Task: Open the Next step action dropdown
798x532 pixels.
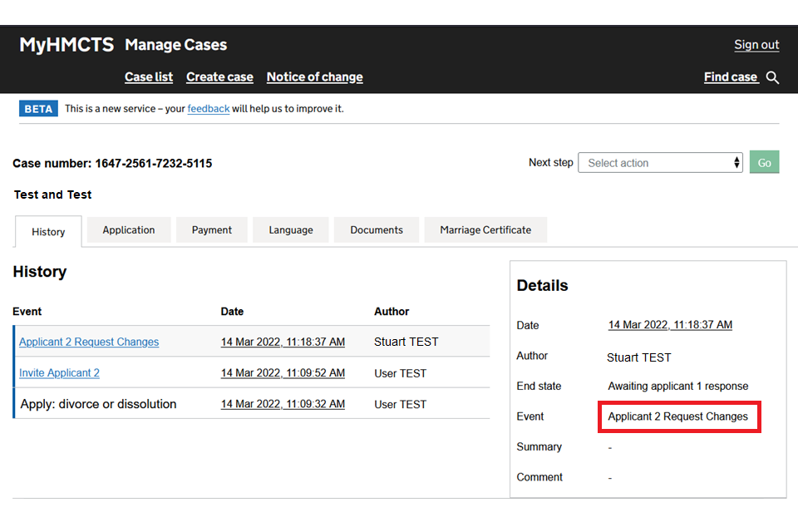Action: coord(661,163)
